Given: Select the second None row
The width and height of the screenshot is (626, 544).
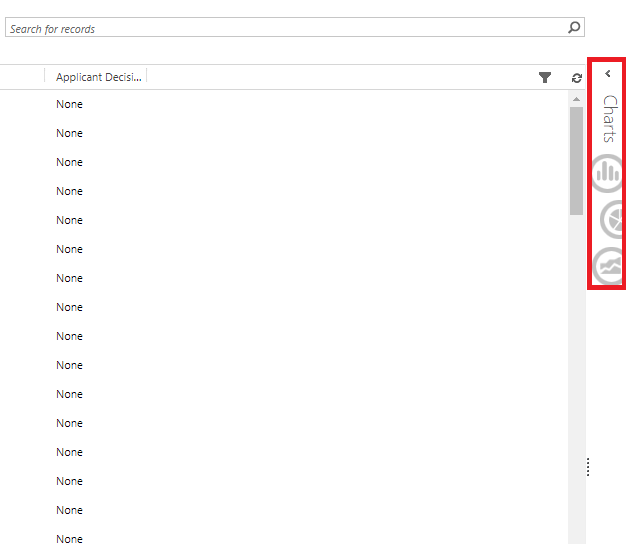Looking at the screenshot, I should (x=70, y=133).
